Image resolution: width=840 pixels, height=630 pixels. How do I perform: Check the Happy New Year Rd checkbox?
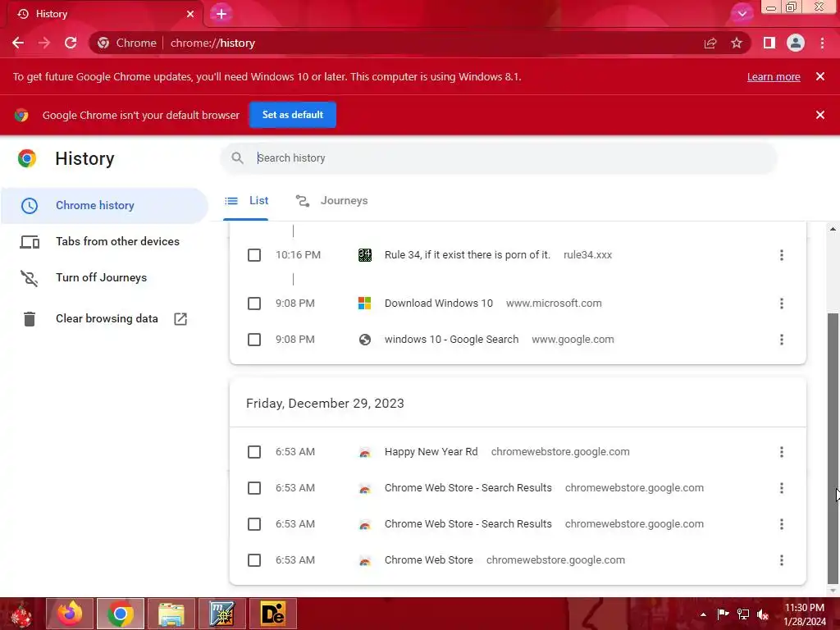[x=254, y=452]
